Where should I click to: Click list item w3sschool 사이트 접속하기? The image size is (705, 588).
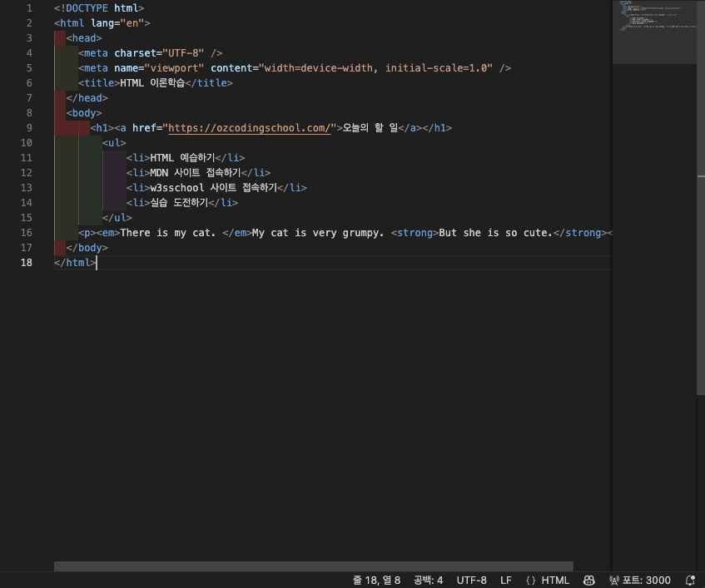(x=214, y=188)
